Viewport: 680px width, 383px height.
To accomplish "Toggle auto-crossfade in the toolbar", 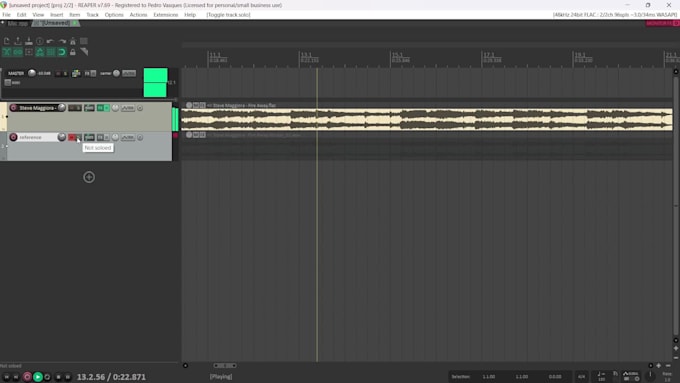I will [x=7, y=52].
